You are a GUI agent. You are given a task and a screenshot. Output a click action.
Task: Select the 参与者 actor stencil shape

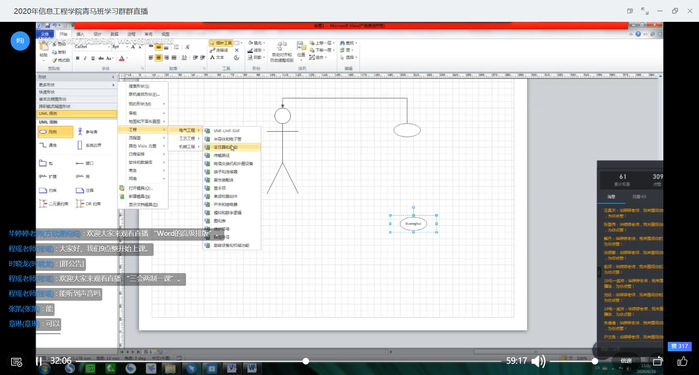pyautogui.click(x=87, y=132)
